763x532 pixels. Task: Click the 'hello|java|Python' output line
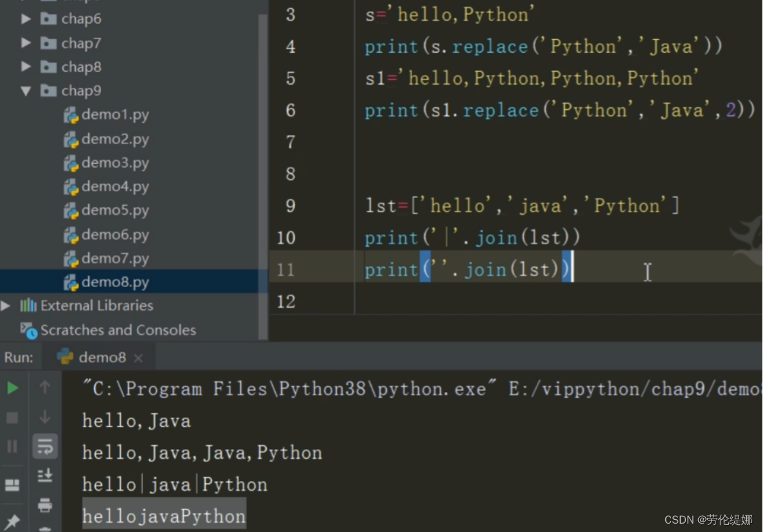pos(175,484)
